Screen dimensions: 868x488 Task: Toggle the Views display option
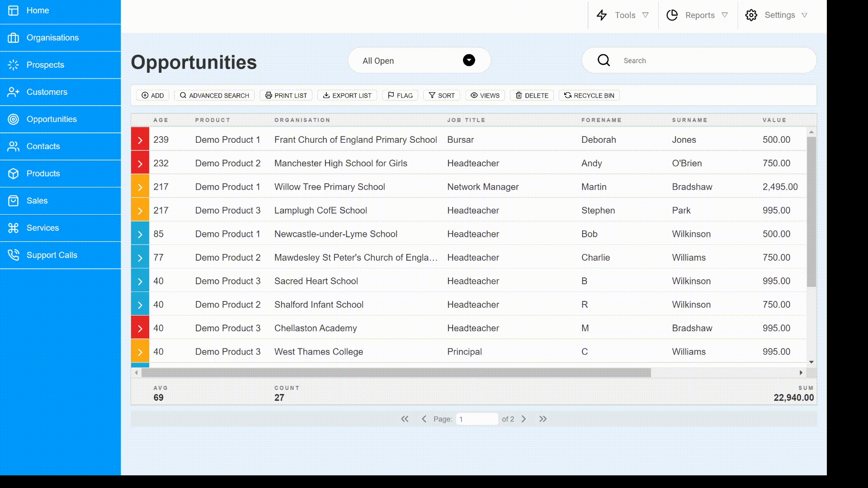coord(485,95)
